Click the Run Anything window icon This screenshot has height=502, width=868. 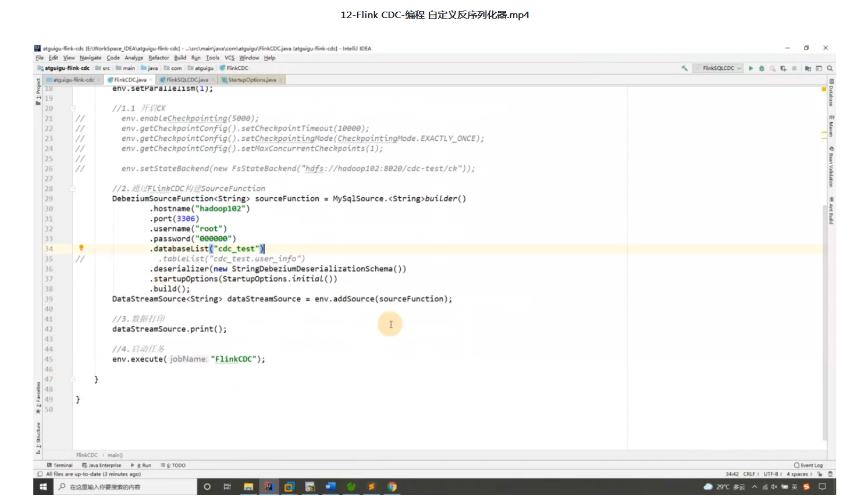pyautogui.click(x=819, y=68)
